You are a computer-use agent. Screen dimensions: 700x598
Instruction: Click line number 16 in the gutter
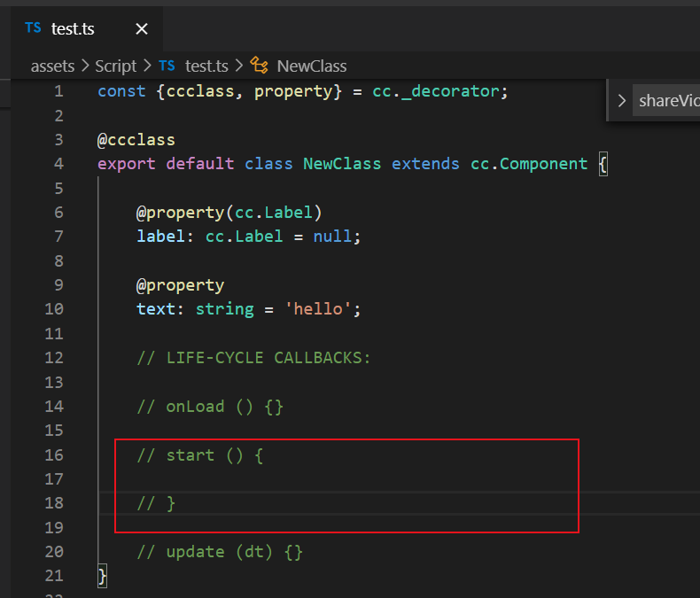click(53, 455)
